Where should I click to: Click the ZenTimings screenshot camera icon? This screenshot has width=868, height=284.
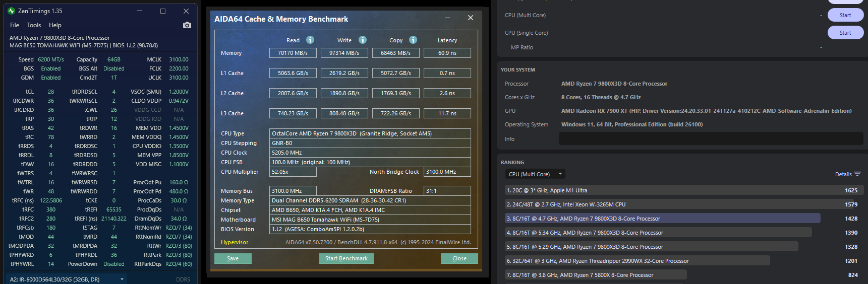(187, 25)
